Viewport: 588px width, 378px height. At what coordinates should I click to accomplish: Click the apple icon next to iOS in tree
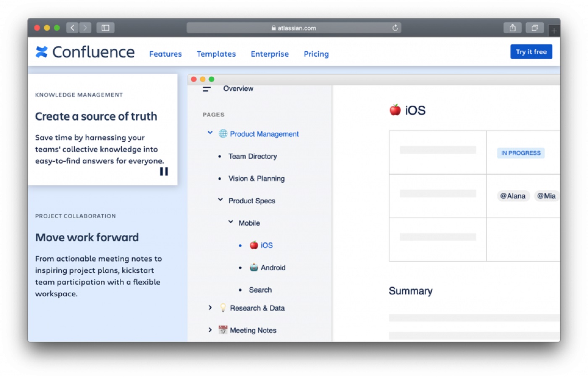click(x=254, y=245)
